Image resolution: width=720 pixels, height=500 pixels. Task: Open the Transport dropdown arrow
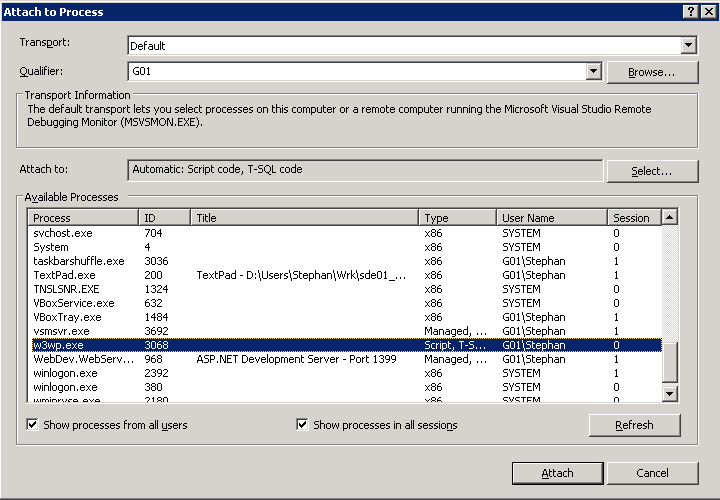[x=688, y=45]
